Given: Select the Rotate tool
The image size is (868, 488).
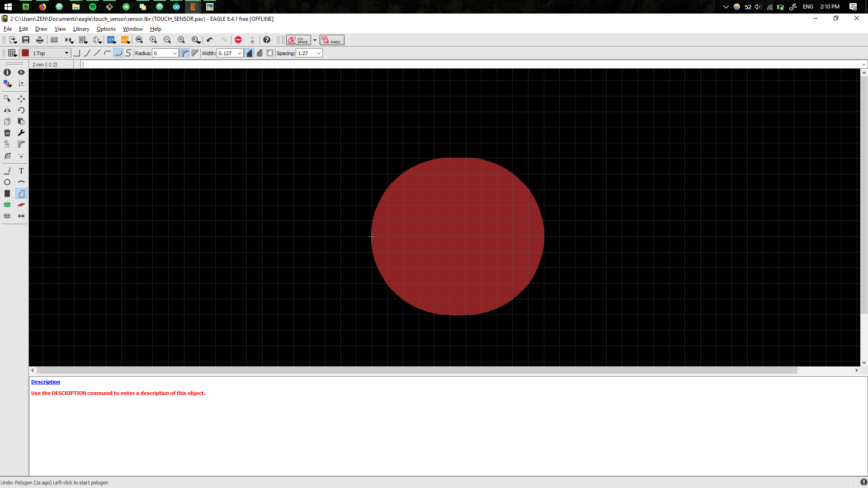Looking at the screenshot, I should (x=21, y=110).
